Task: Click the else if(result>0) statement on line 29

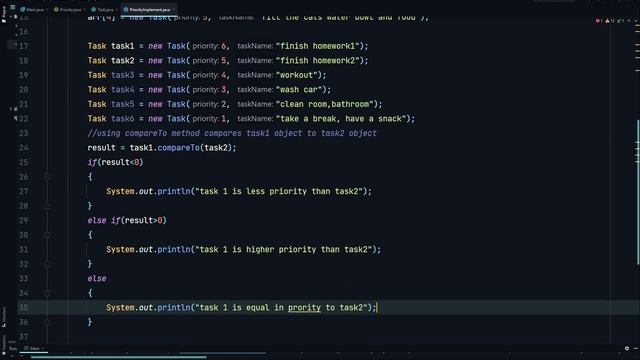Action: tap(127, 220)
